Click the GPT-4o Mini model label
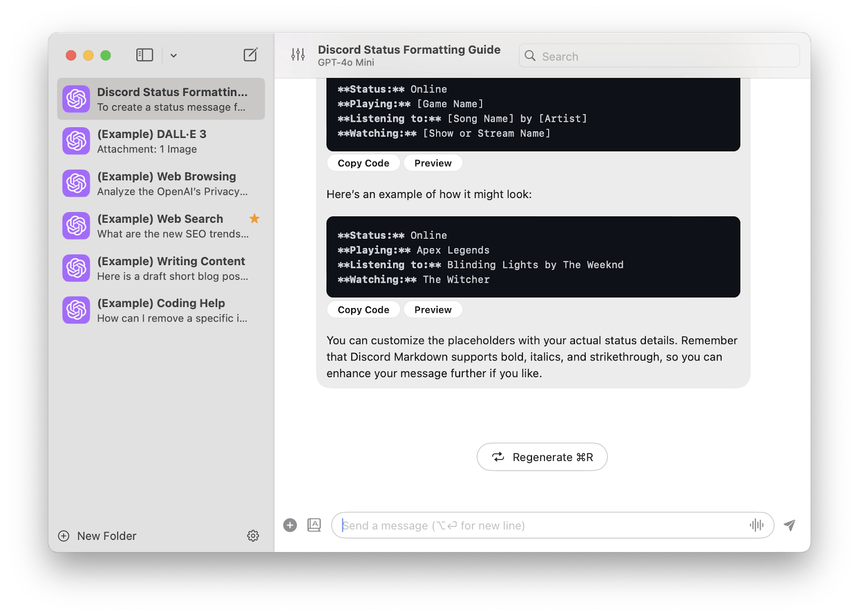 (346, 63)
